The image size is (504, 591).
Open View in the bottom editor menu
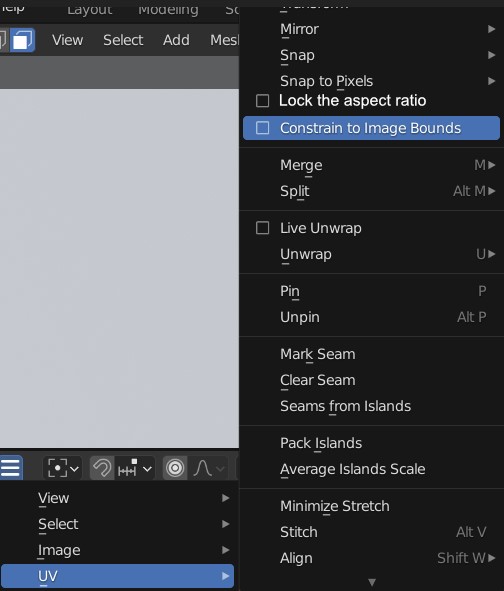point(117,498)
